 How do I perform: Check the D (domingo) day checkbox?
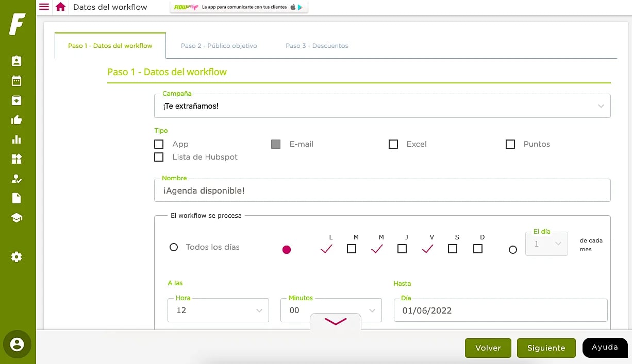tap(478, 249)
